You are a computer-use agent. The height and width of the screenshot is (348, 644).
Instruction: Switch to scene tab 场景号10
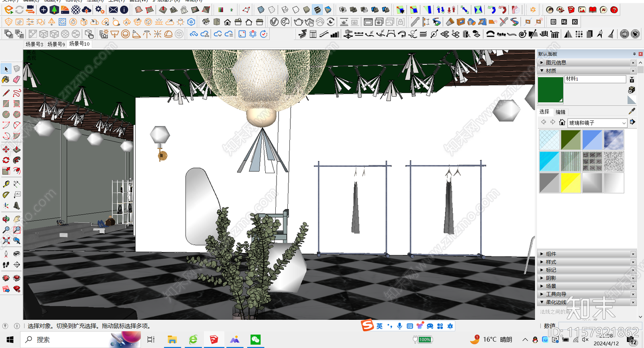click(x=79, y=44)
